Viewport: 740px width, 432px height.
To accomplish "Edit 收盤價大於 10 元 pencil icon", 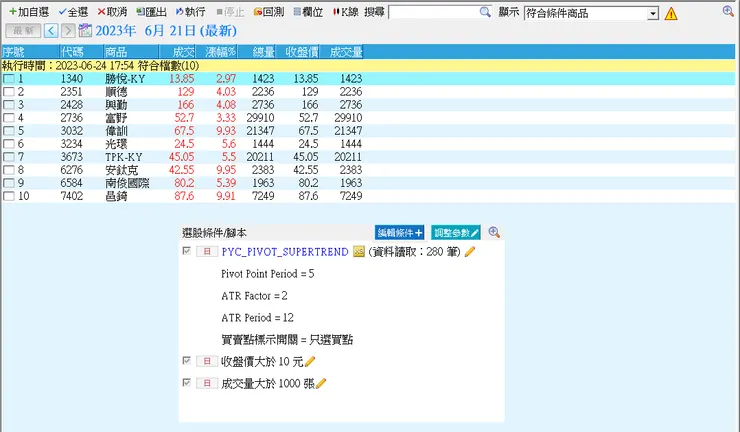I will [x=310, y=362].
